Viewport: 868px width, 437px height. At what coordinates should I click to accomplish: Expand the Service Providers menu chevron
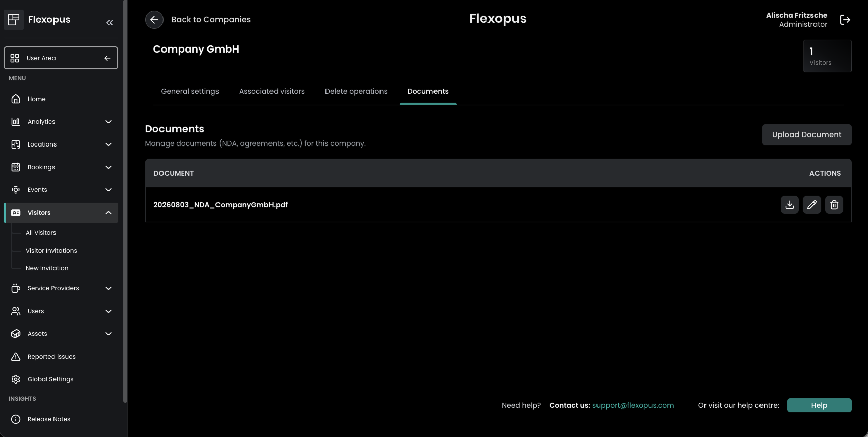pos(108,288)
